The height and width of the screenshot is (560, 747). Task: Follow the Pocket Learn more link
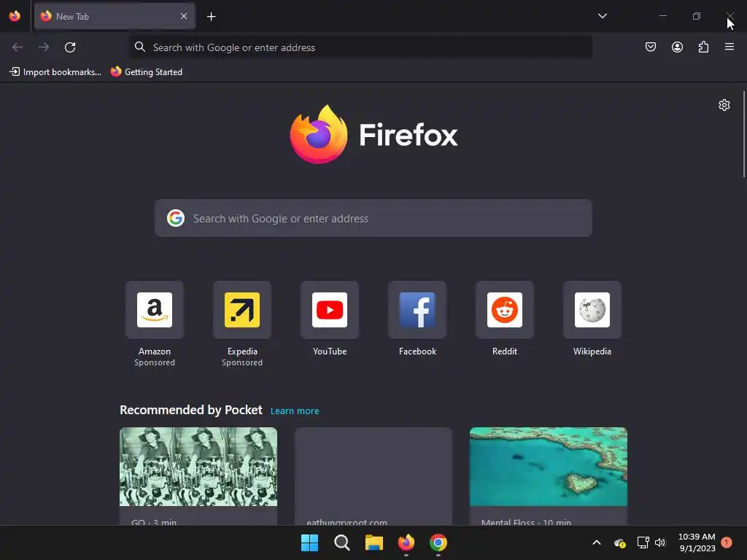click(x=295, y=411)
